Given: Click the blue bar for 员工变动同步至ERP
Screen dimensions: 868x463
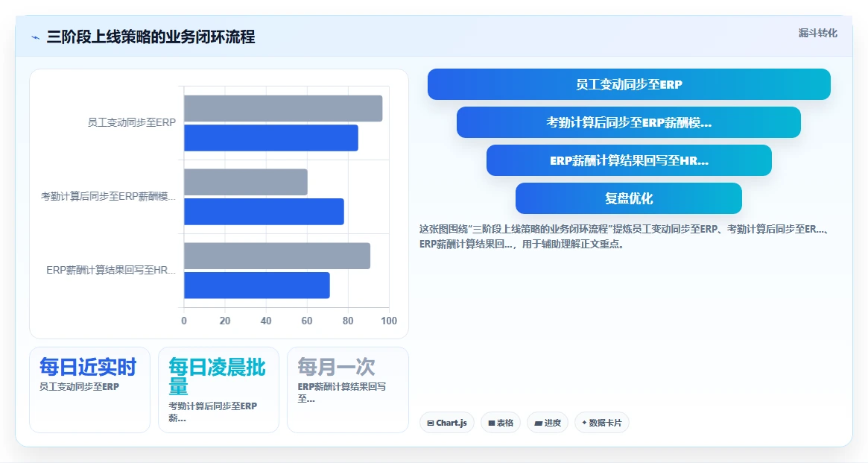Looking at the screenshot, I should coord(270,138).
